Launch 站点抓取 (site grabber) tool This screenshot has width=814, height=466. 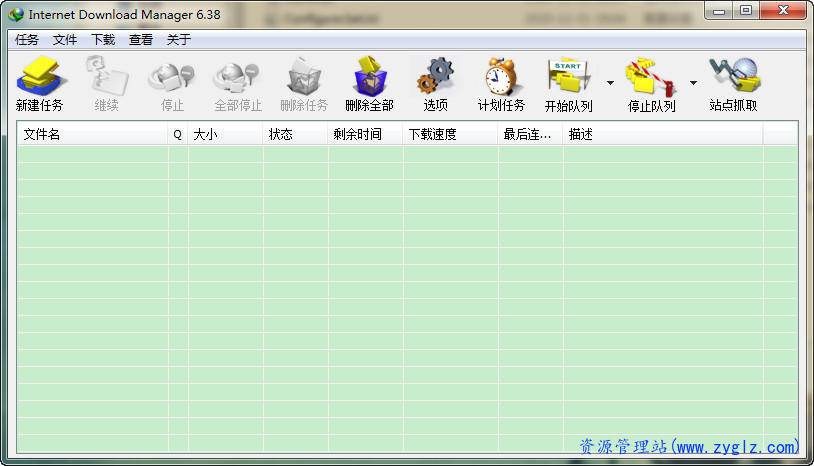tap(733, 84)
